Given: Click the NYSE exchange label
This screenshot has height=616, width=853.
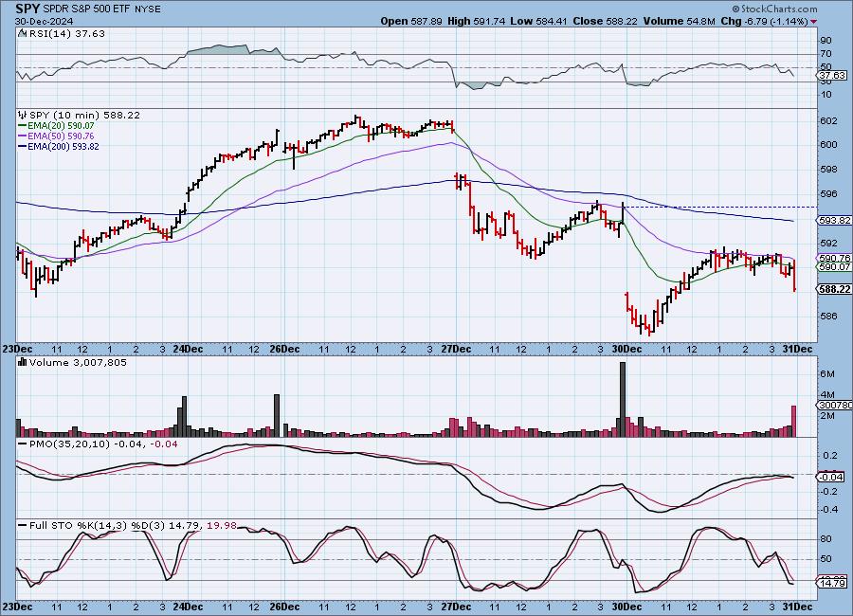Looking at the screenshot, I should click(x=146, y=9).
